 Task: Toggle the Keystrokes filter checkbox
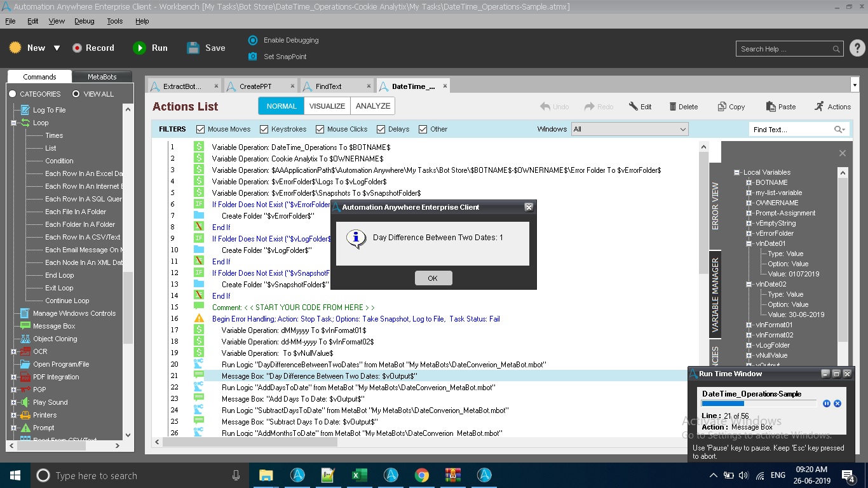[x=264, y=129]
